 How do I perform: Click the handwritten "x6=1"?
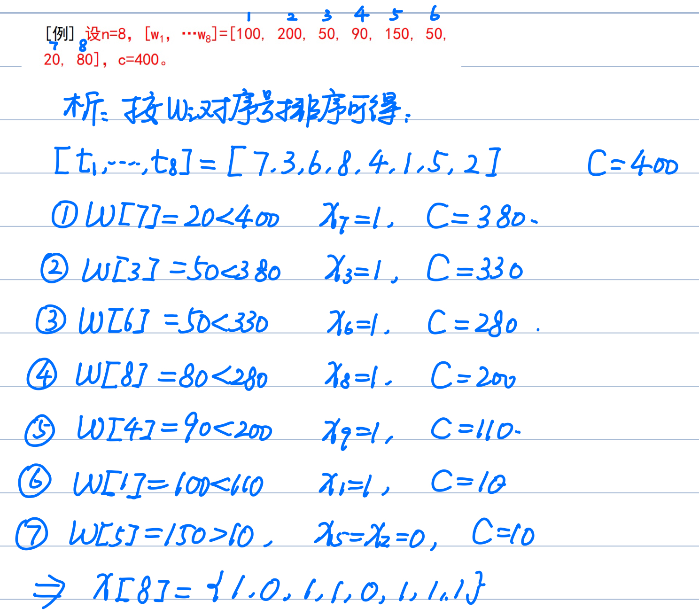click(358, 323)
